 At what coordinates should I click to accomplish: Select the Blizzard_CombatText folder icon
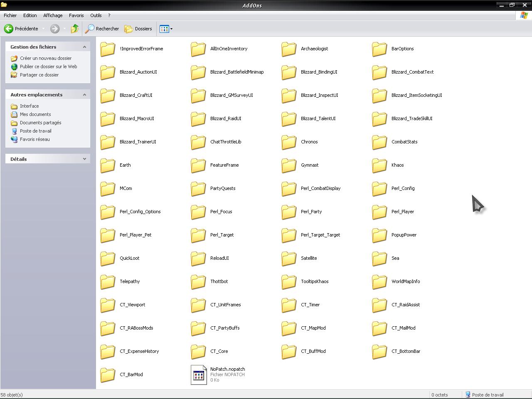(379, 72)
